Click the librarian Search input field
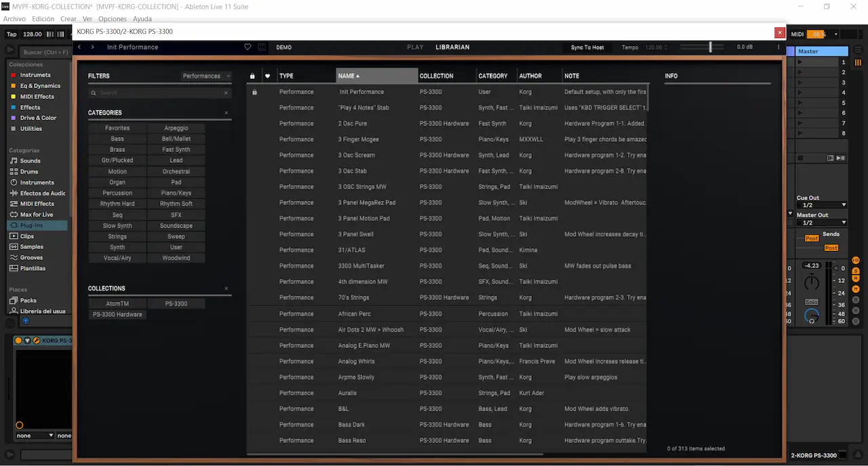The image size is (868, 466). 159,93
